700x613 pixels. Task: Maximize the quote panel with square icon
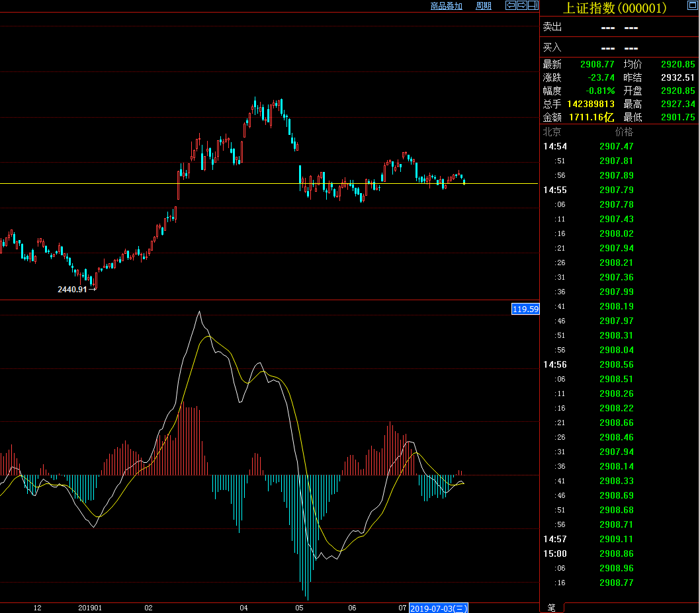click(x=692, y=6)
